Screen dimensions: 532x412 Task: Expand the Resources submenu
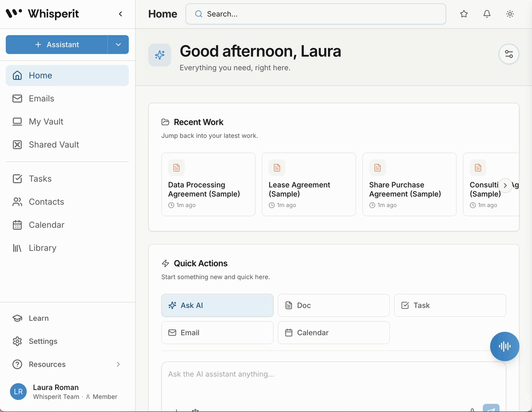pos(118,364)
